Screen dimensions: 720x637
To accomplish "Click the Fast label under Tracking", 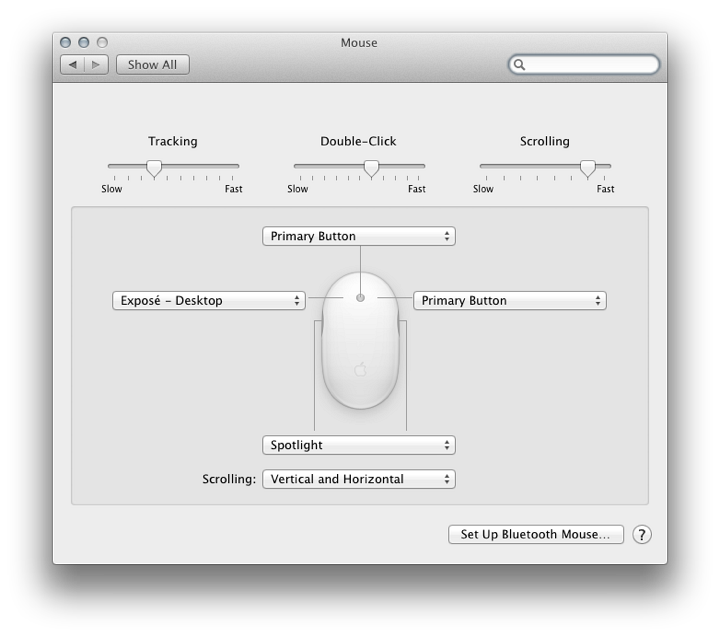I will (x=233, y=189).
